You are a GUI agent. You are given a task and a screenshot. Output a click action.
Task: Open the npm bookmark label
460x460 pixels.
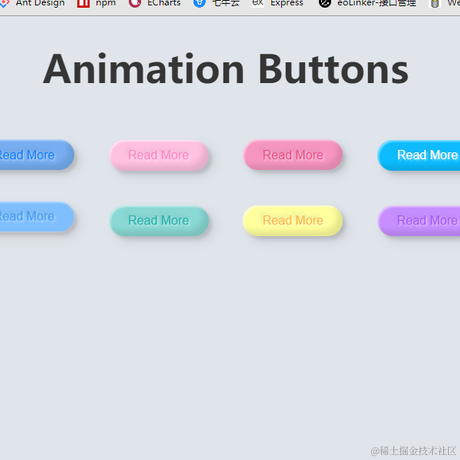tap(106, 3)
